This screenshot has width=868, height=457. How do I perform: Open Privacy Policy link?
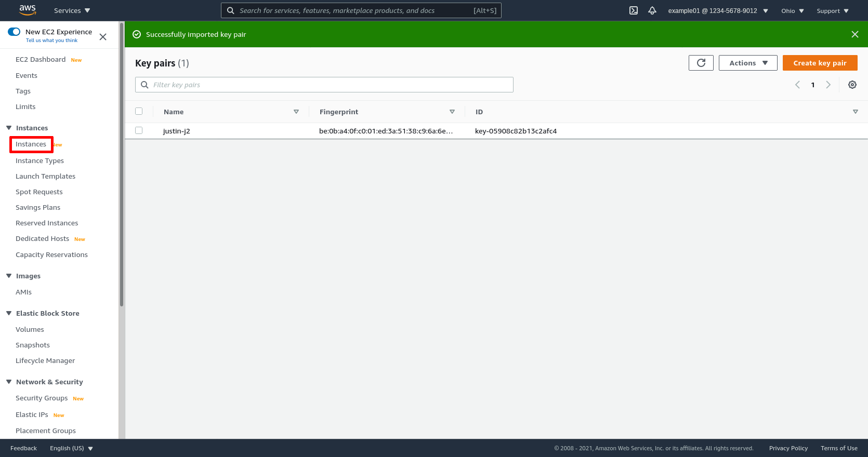[788, 448]
